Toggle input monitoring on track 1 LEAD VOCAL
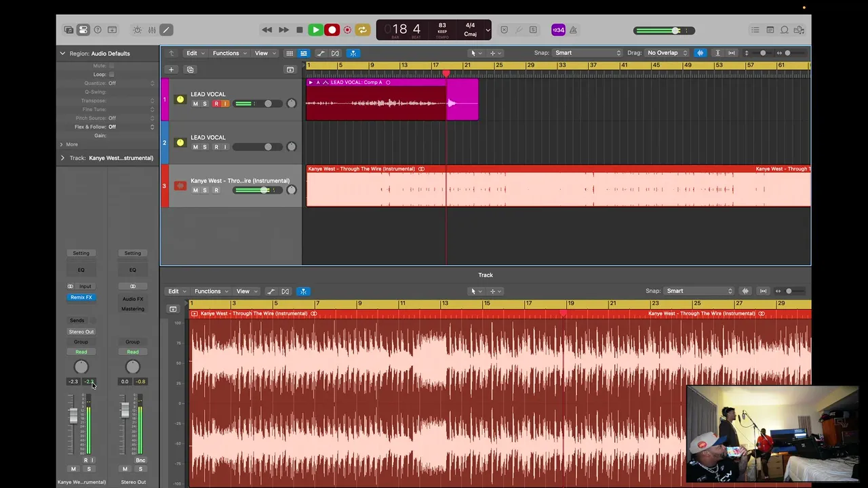This screenshot has width=868, height=488. click(225, 104)
